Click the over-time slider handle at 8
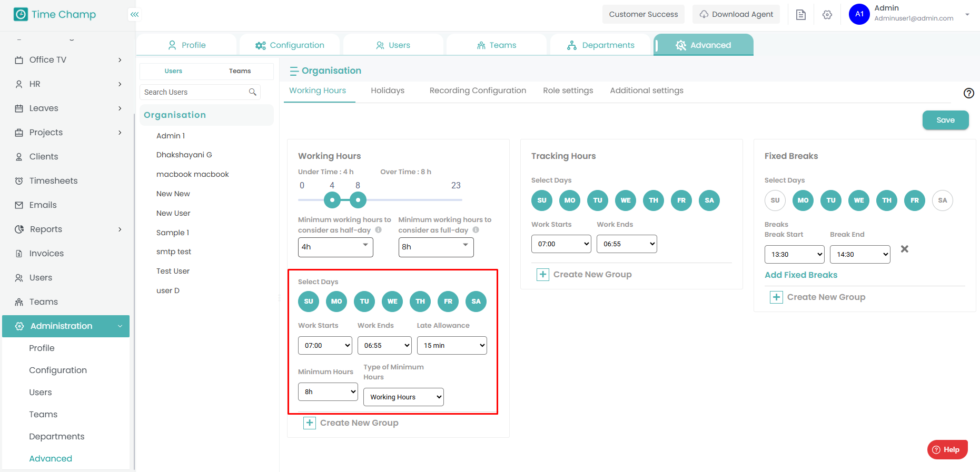 click(x=358, y=200)
